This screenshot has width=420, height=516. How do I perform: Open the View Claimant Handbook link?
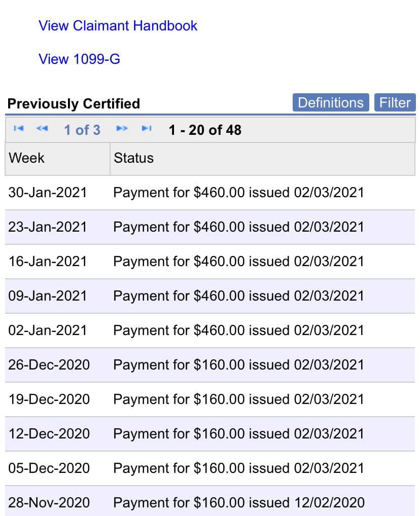tap(118, 26)
